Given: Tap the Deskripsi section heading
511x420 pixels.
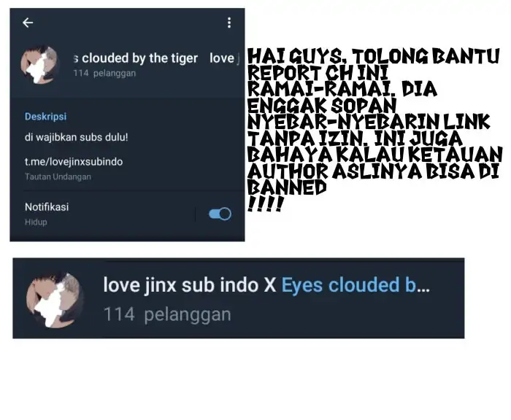Looking at the screenshot, I should point(45,117).
